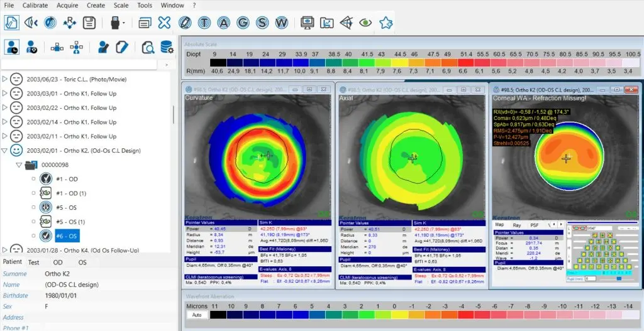Collapse the 00000098 folder node
Image resolution: width=644 pixels, height=331 pixels.
18,165
